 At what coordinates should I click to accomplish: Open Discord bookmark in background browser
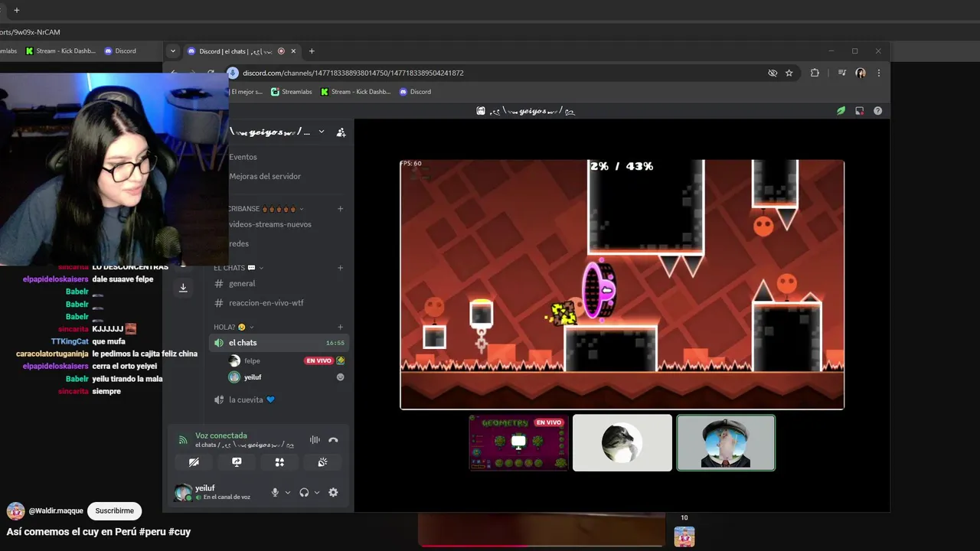click(120, 51)
